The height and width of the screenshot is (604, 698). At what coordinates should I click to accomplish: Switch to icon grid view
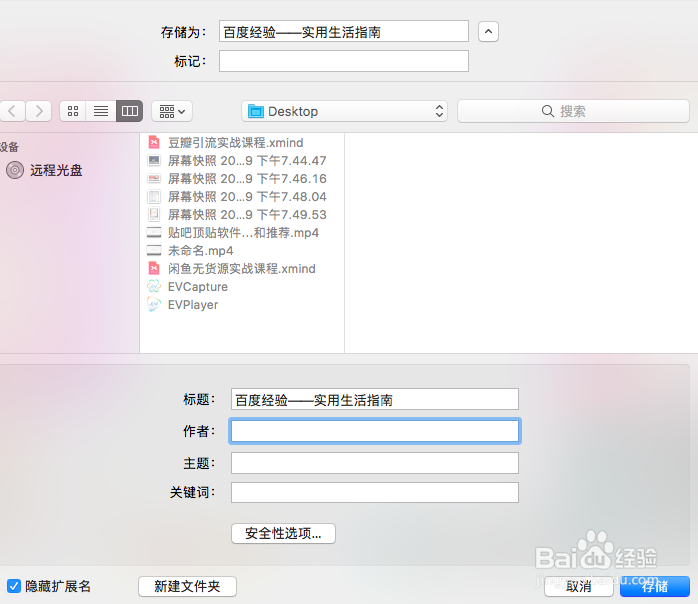73,111
